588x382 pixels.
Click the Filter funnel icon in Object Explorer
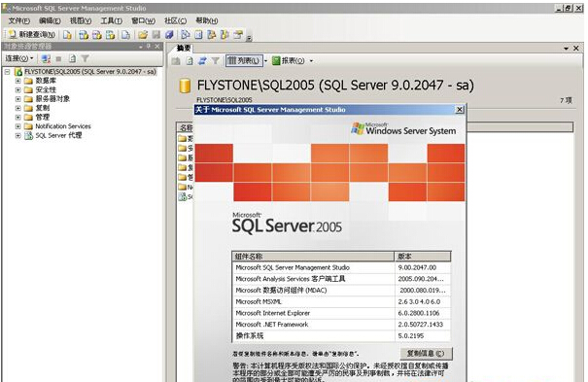click(x=86, y=58)
